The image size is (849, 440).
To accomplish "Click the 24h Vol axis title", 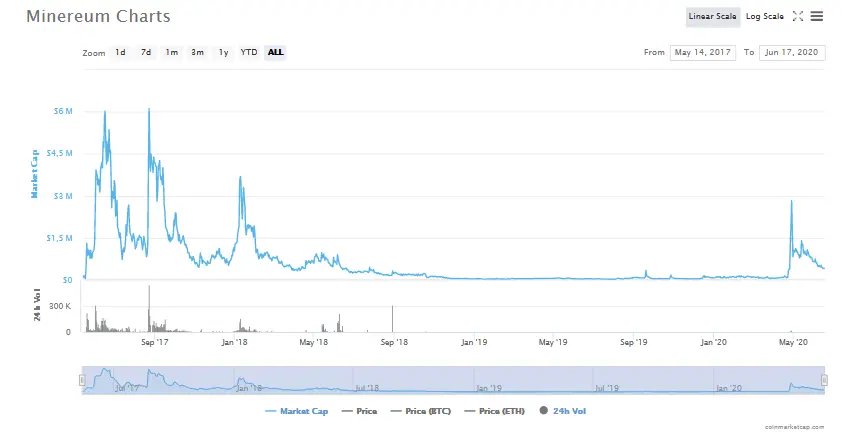I will pos(37,305).
